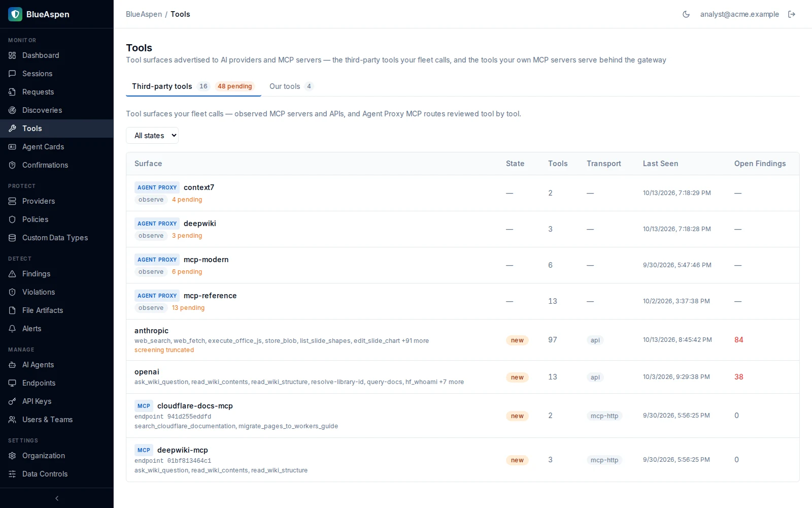This screenshot has width=812, height=508.
Task: Toggle dark mode with the moon icon
Action: pos(686,14)
